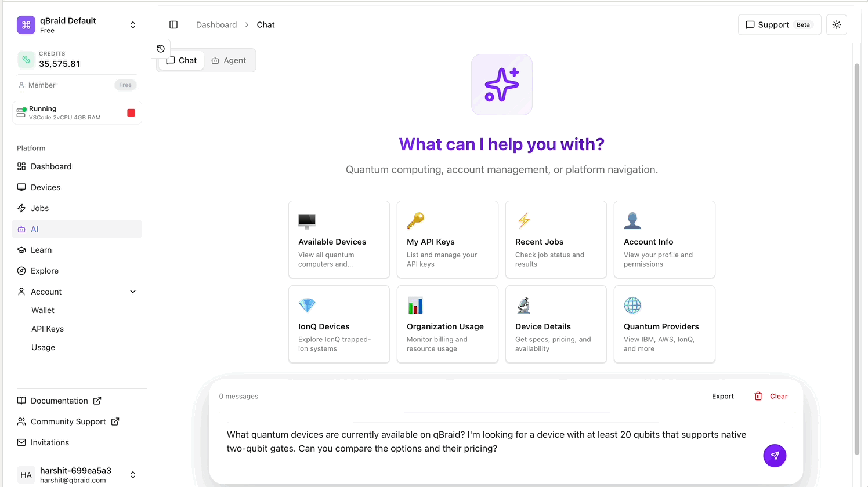868x487 pixels.
Task: Open API Keys under Account
Action: 48,329
